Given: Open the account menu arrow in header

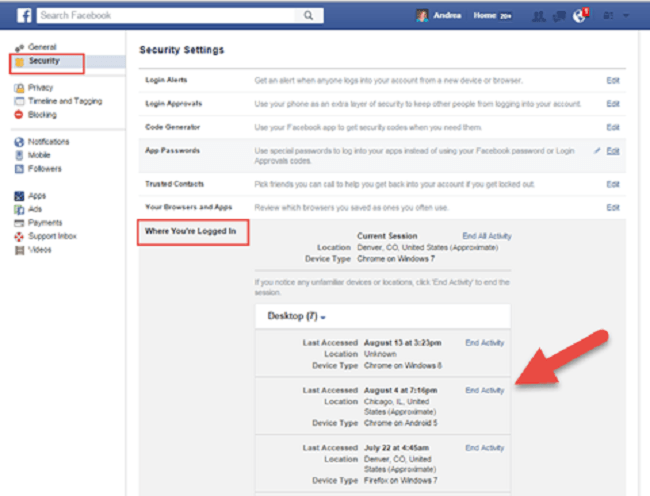Looking at the screenshot, I should 628,16.
